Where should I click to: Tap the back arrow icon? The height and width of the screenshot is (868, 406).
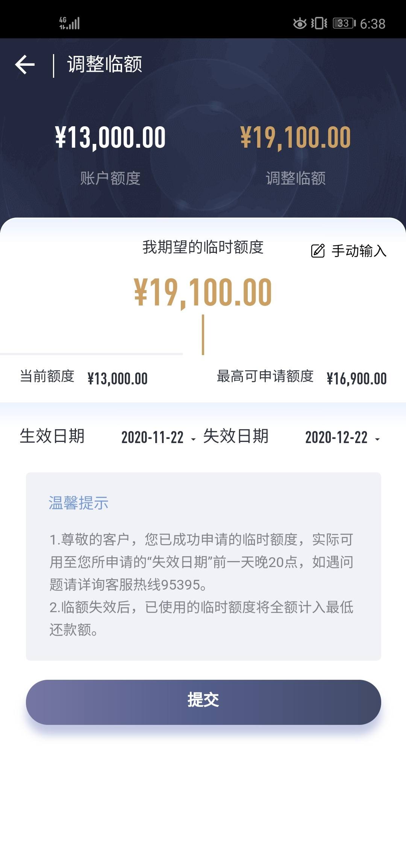pos(25,65)
